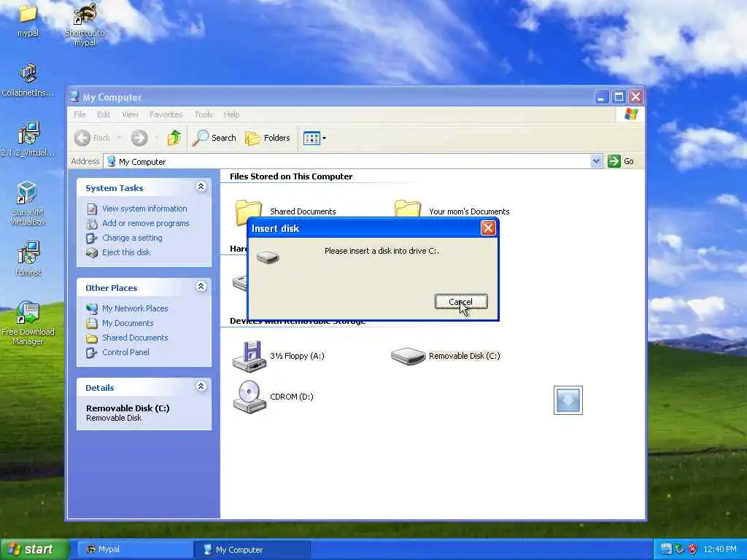Click View system information link

pyautogui.click(x=144, y=209)
